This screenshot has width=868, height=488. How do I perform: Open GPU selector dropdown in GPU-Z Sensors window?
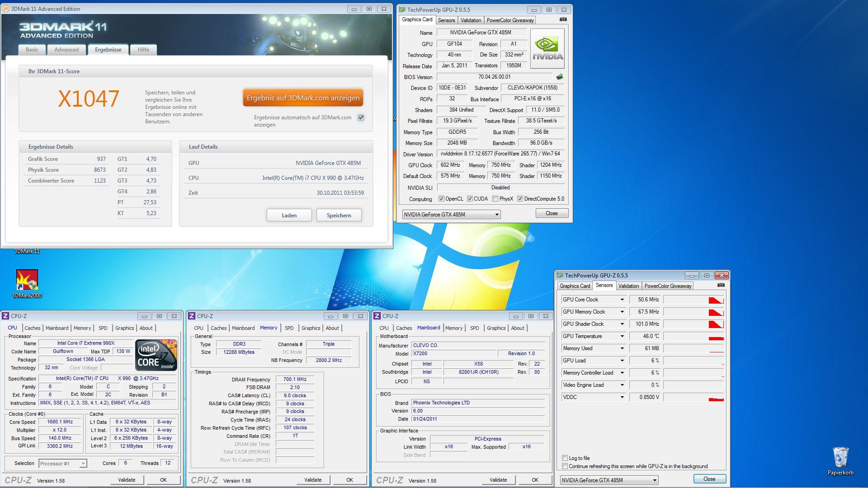609,480
